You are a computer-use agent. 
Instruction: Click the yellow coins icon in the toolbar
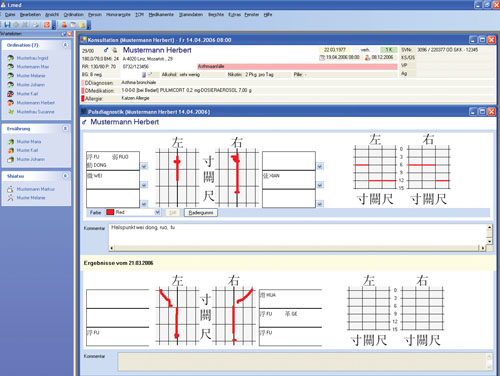(81, 25)
